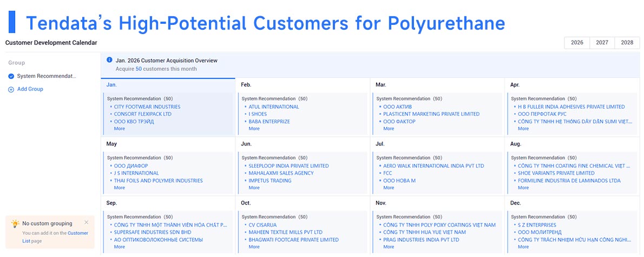The image size is (644, 257).
Task: Open MAHALAXMI SALES AGENCY customer
Action: click(281, 173)
